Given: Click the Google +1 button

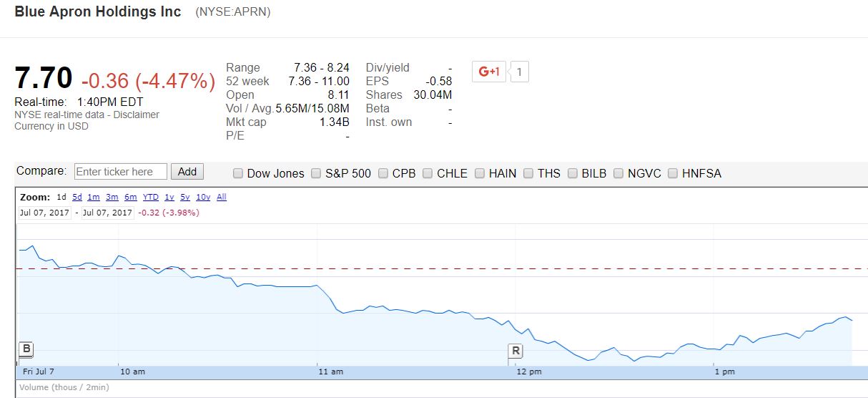Looking at the screenshot, I should (489, 72).
